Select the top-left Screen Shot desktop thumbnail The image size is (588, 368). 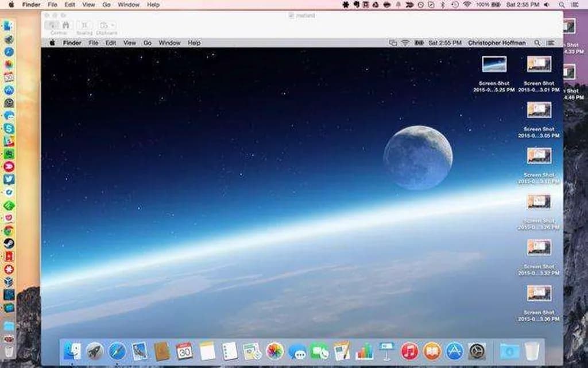[494, 64]
